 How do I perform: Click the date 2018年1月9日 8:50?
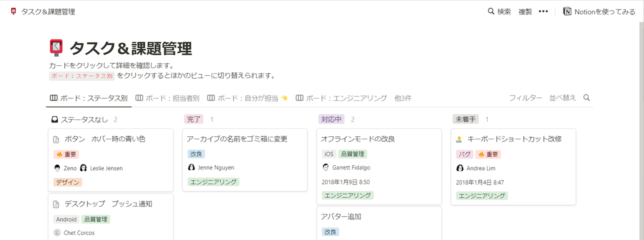click(346, 182)
